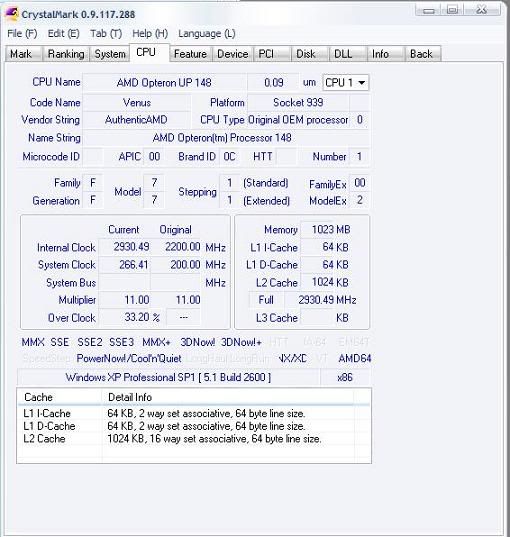Click the Venus code name field
Viewport: 510px width, 537px height.
[136, 102]
